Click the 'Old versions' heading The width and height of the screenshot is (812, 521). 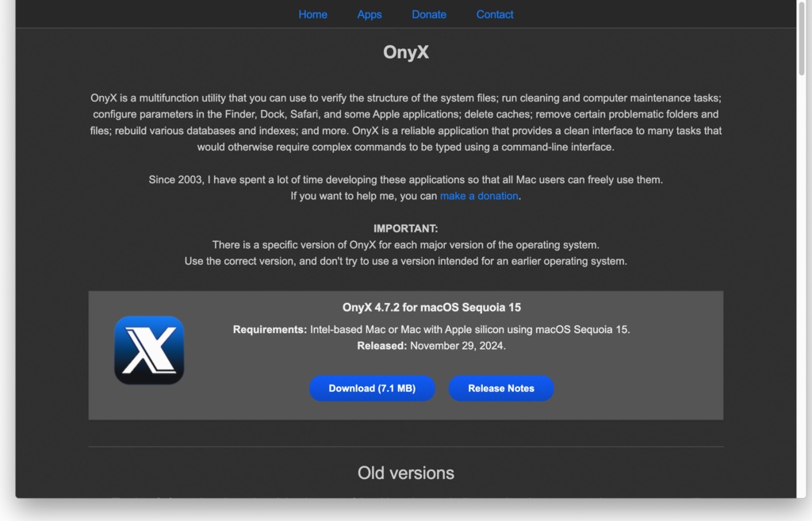point(405,473)
